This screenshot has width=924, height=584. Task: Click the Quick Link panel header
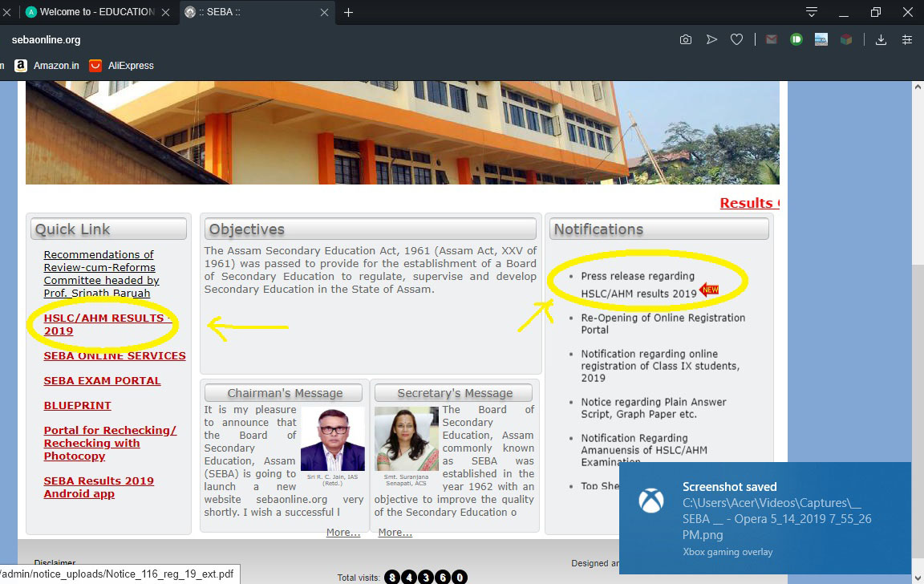click(x=108, y=229)
